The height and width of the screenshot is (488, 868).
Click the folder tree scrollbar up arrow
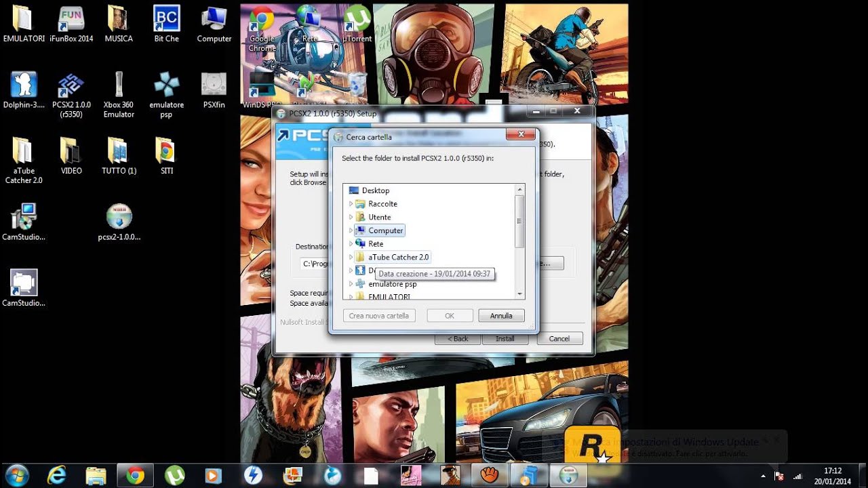[520, 190]
